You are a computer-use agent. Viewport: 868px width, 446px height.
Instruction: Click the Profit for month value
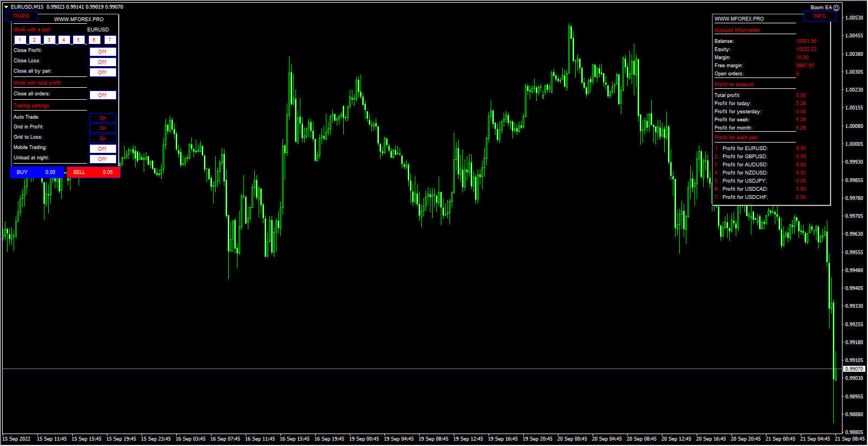pos(801,128)
